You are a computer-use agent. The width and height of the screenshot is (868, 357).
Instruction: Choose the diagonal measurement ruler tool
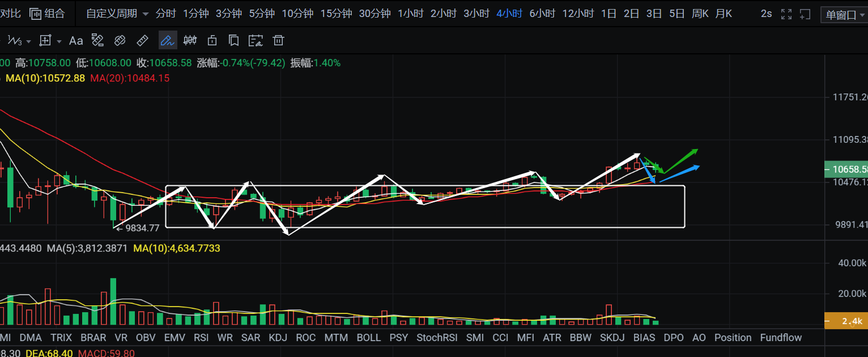pyautogui.click(x=143, y=40)
